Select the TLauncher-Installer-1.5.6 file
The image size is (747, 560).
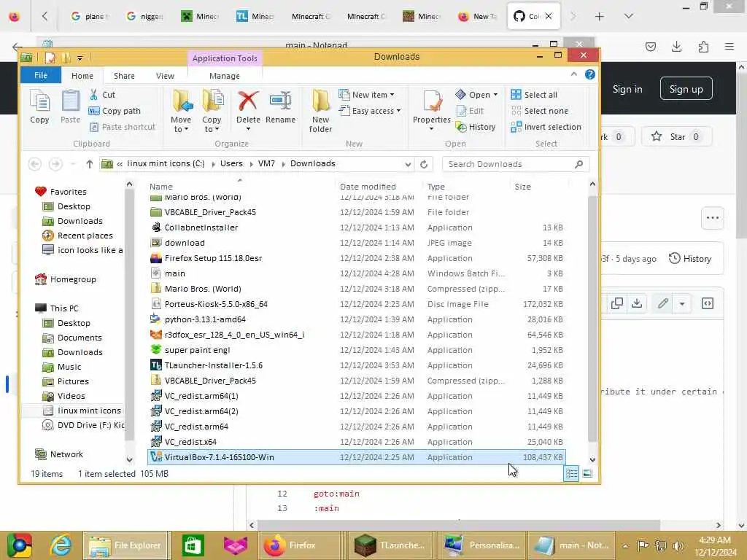click(x=356, y=365)
